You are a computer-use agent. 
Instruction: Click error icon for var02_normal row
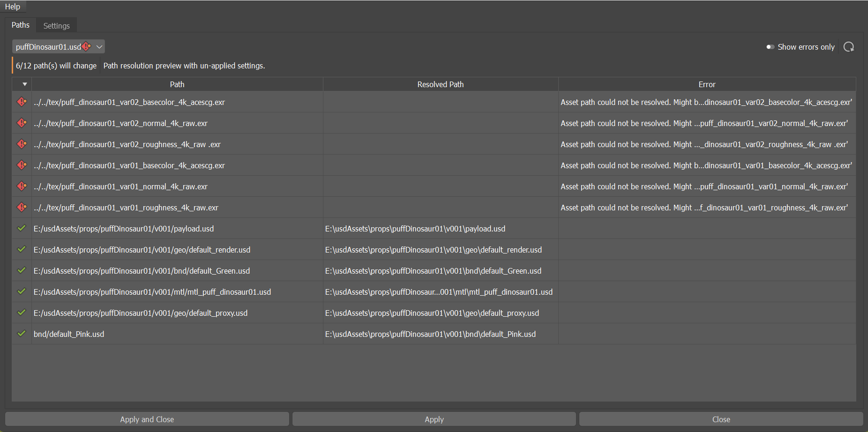tap(22, 123)
